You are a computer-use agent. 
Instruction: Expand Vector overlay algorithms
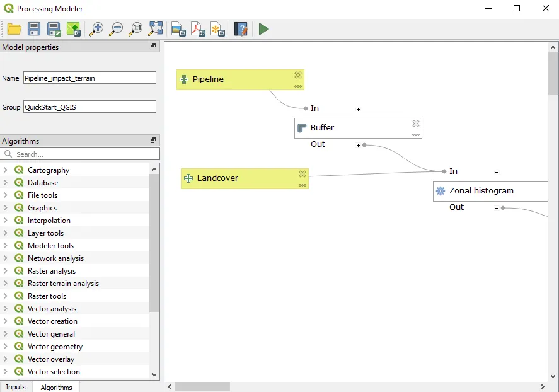(6, 359)
